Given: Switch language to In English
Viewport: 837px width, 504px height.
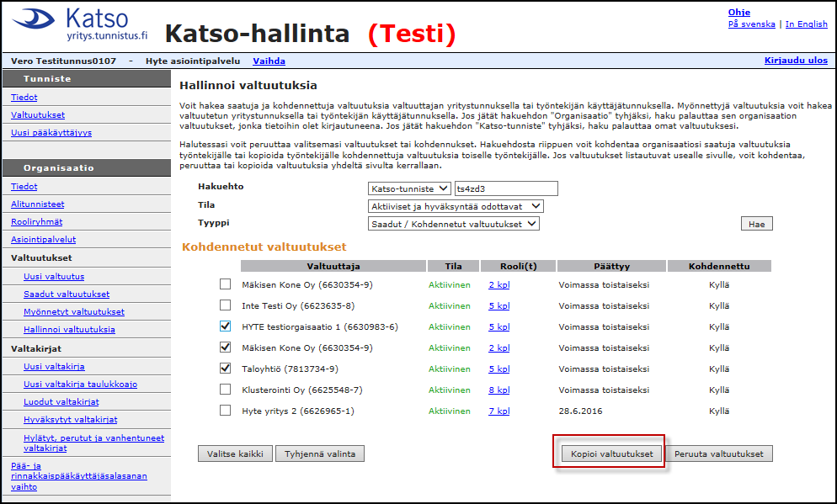Looking at the screenshot, I should pos(806,24).
